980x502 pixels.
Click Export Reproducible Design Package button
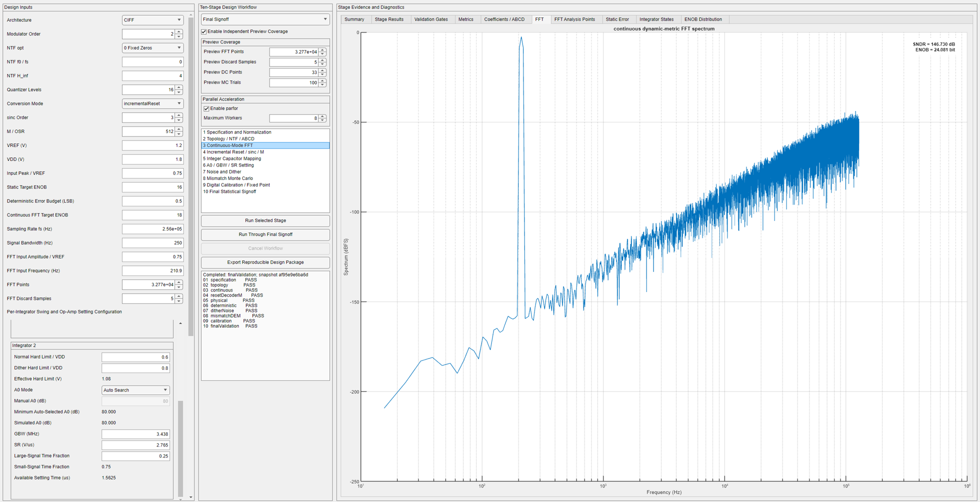265,262
